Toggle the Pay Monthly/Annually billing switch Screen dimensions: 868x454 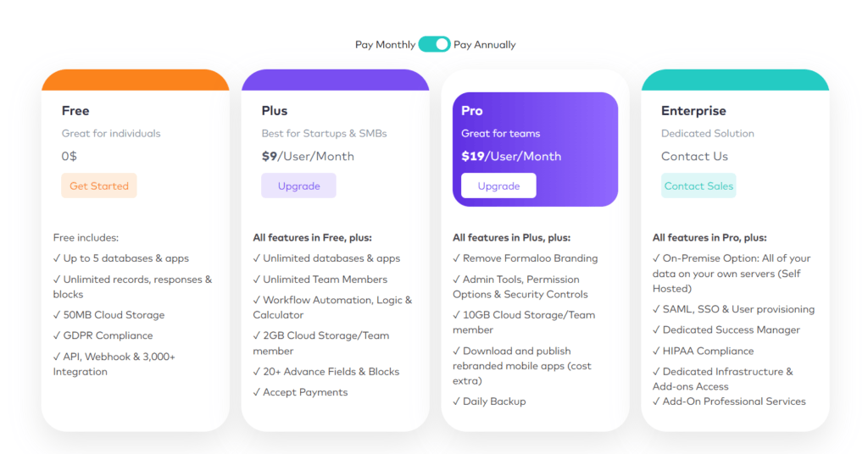(x=434, y=44)
